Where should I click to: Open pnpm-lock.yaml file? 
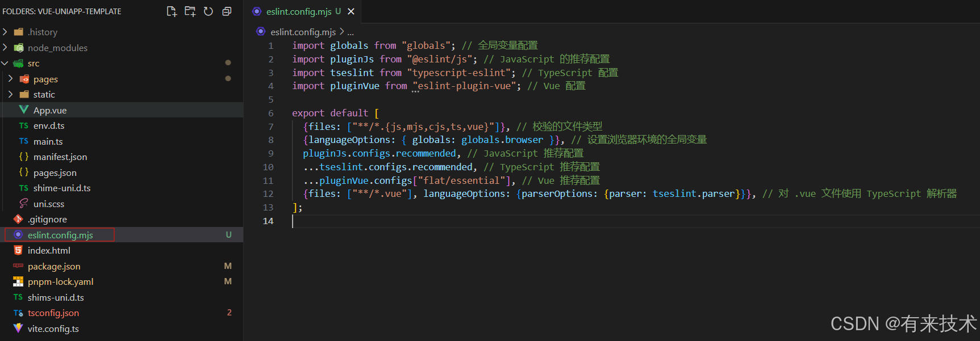point(61,281)
